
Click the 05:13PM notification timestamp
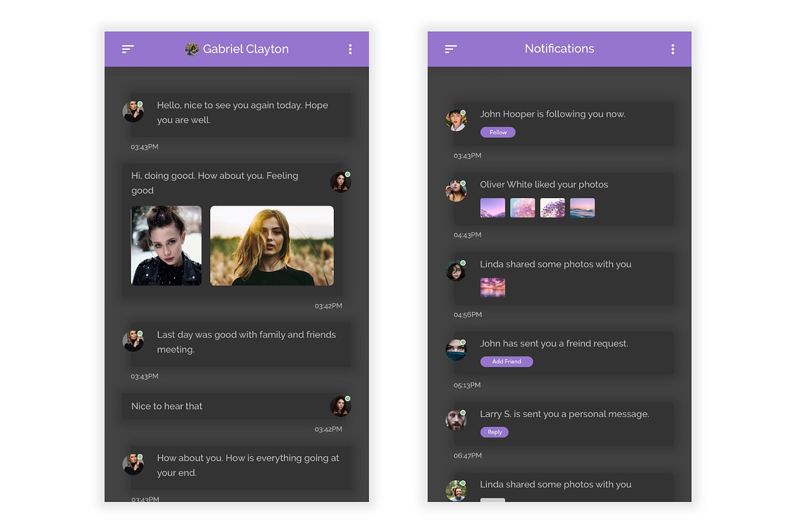[x=467, y=385]
